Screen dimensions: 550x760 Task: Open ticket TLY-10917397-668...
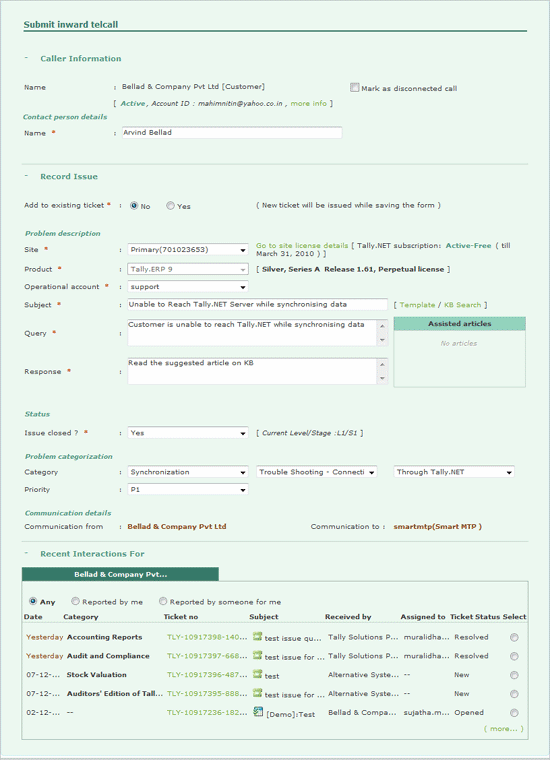coord(207,656)
